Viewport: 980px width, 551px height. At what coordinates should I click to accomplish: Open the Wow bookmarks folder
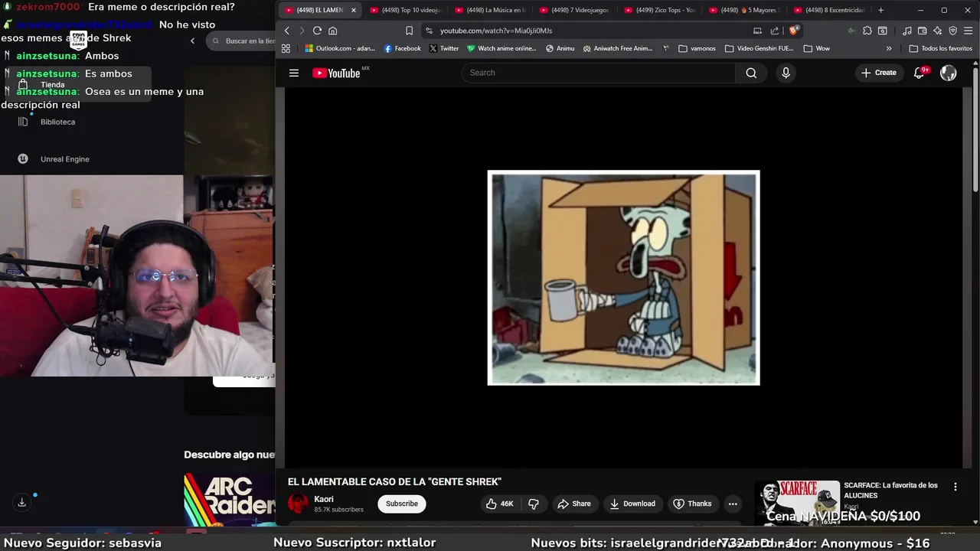[817, 48]
